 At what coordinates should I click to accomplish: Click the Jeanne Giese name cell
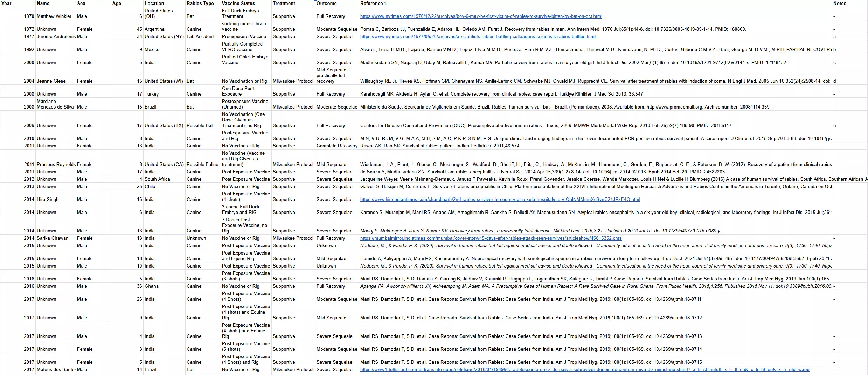click(x=55, y=76)
